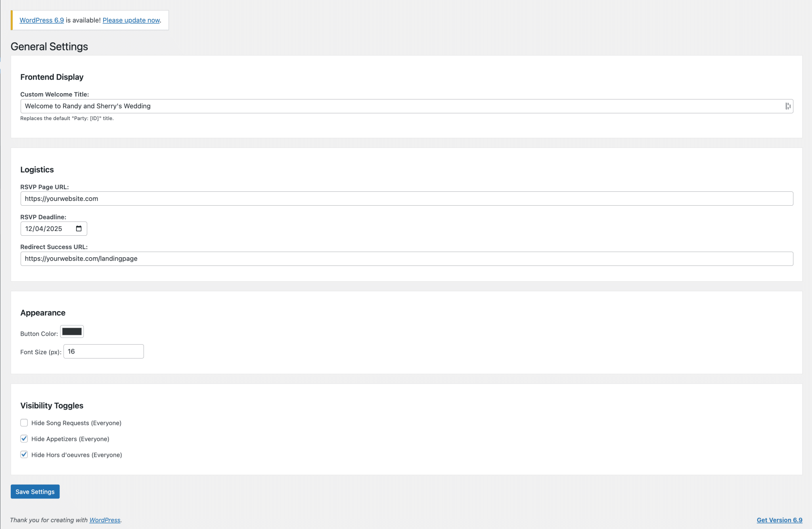Select the day segment in RSVP Deadline

tap(39, 229)
